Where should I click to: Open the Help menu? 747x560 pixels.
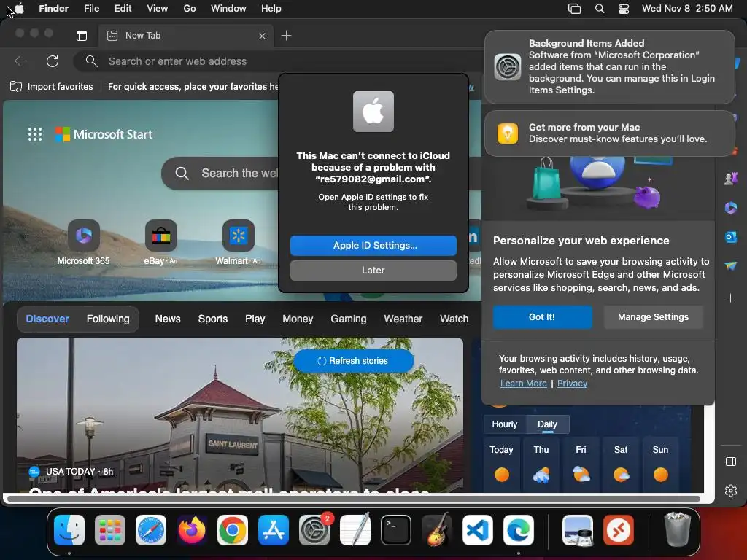coord(271,8)
